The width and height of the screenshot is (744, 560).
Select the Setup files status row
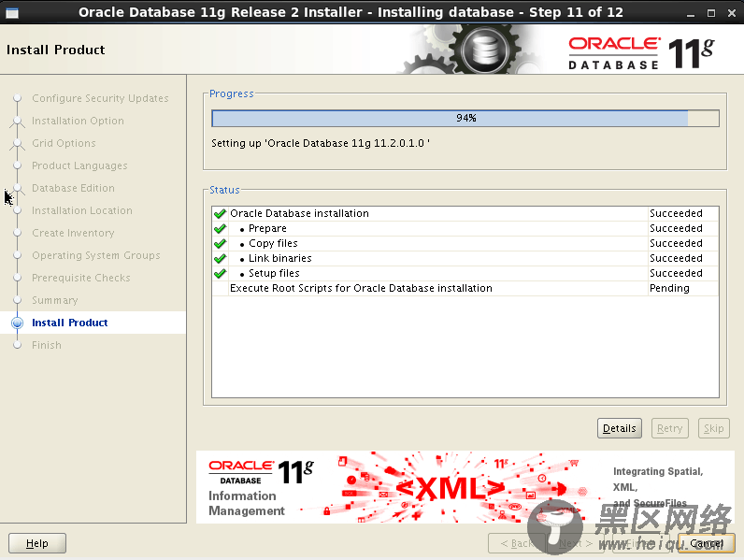click(465, 273)
